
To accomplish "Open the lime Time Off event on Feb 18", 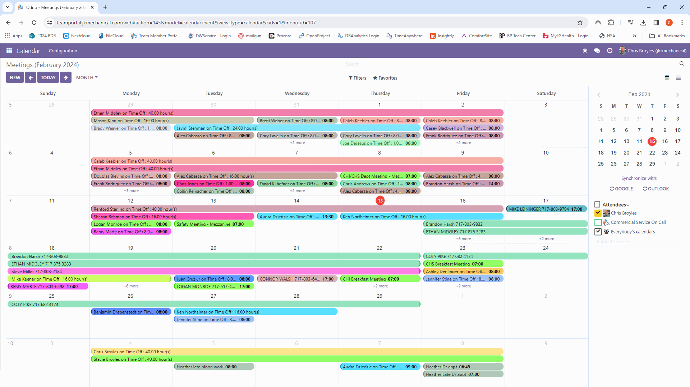I will pos(89,279).
